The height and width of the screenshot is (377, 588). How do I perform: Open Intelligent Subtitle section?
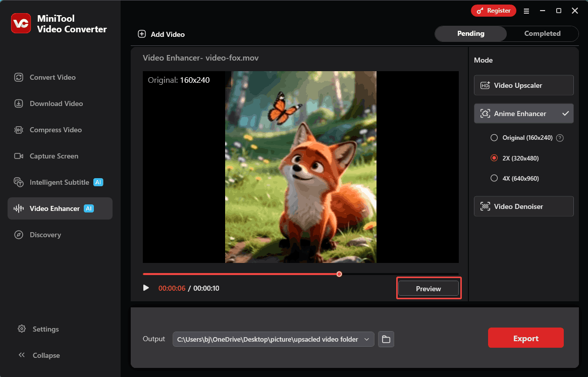tap(60, 182)
